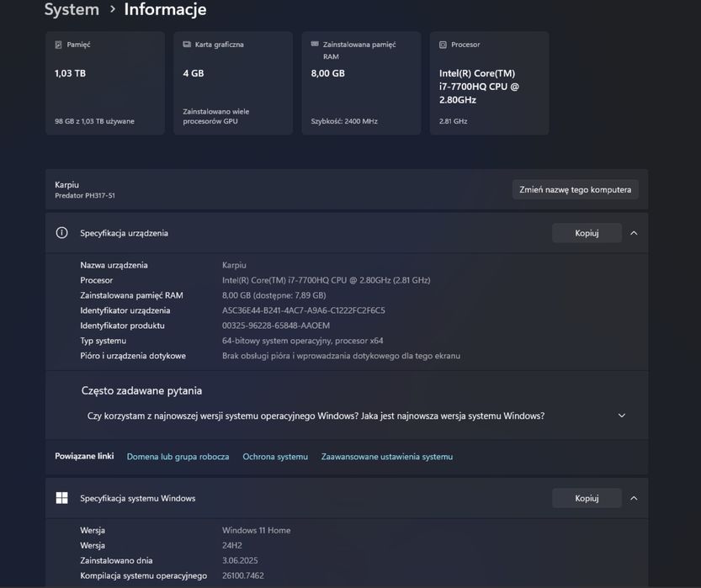Expand the newest Windows version FAQ question
701x588 pixels.
point(347,416)
